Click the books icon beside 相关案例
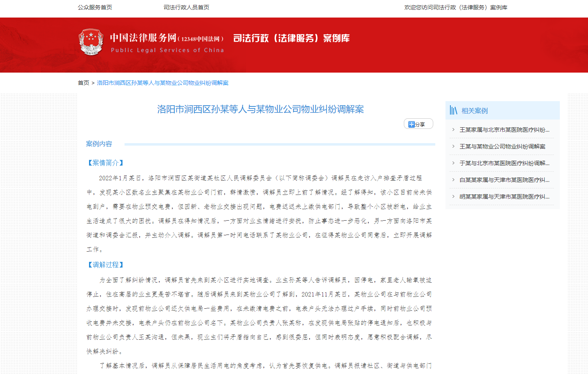 453,111
